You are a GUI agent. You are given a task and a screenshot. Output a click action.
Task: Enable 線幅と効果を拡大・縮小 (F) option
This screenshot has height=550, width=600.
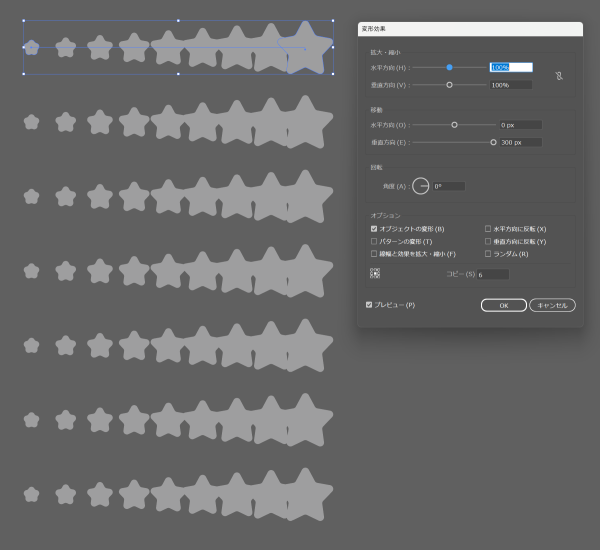[x=374, y=254]
